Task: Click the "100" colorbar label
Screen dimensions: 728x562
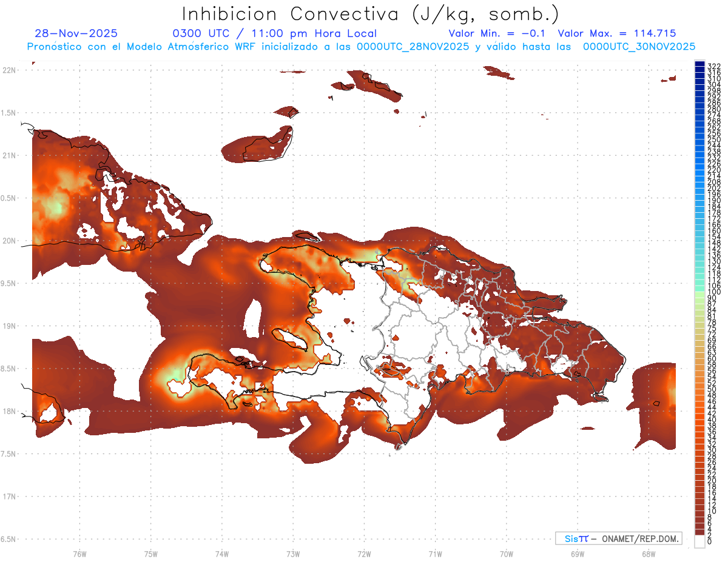Action: tap(714, 292)
